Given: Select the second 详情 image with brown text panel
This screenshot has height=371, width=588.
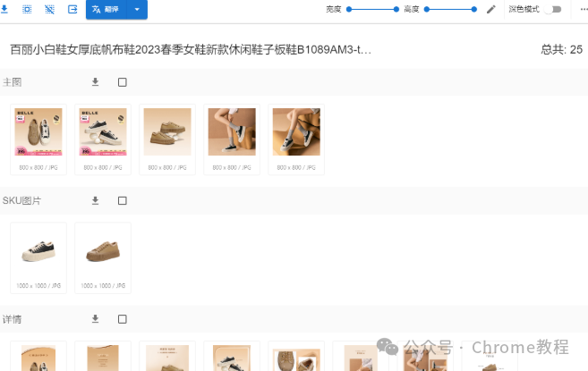Looking at the screenshot, I should click(103, 358).
